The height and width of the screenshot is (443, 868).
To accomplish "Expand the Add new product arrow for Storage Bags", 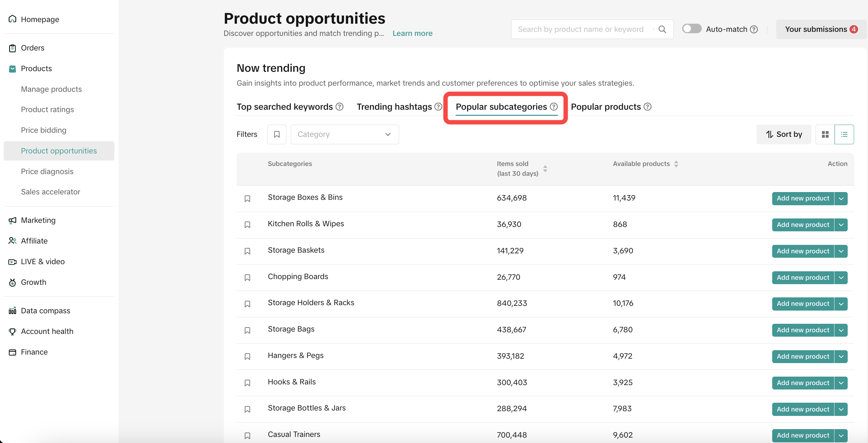I will click(x=841, y=330).
